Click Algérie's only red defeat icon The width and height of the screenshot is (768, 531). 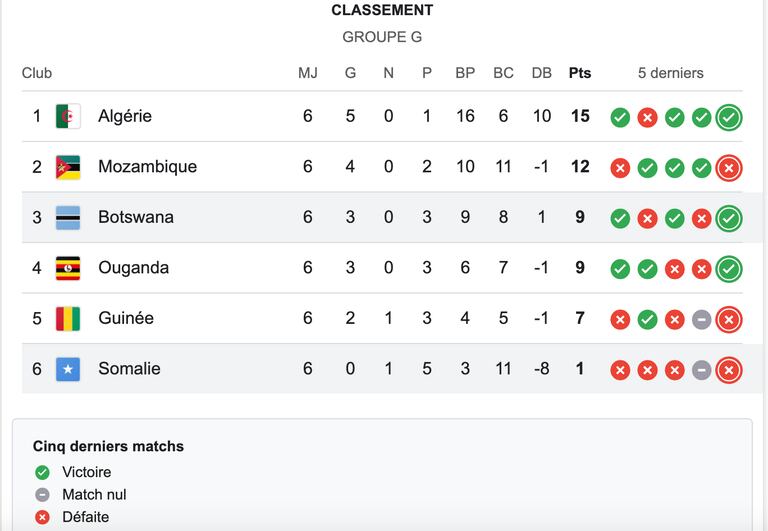click(647, 118)
